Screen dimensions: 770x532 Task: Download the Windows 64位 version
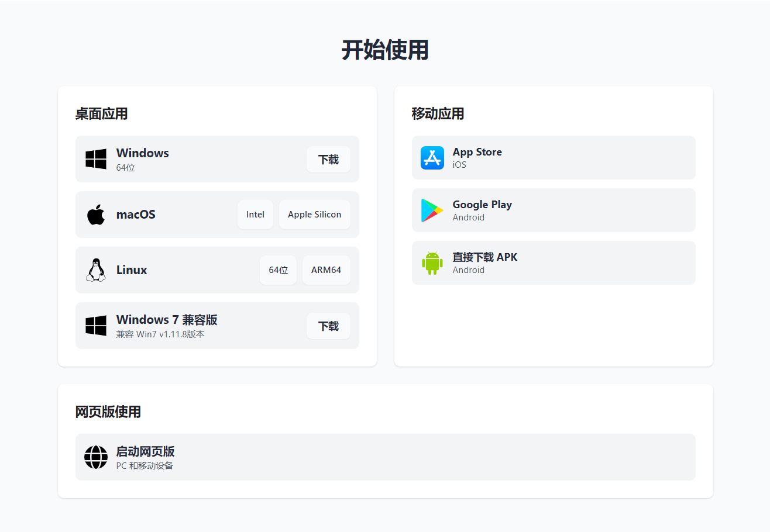(x=328, y=160)
